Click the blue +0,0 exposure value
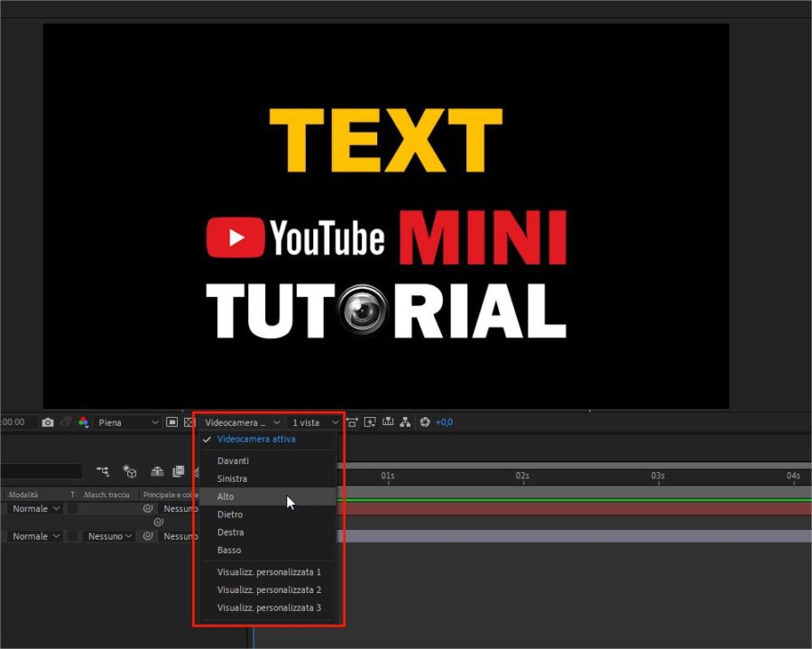 click(x=444, y=422)
